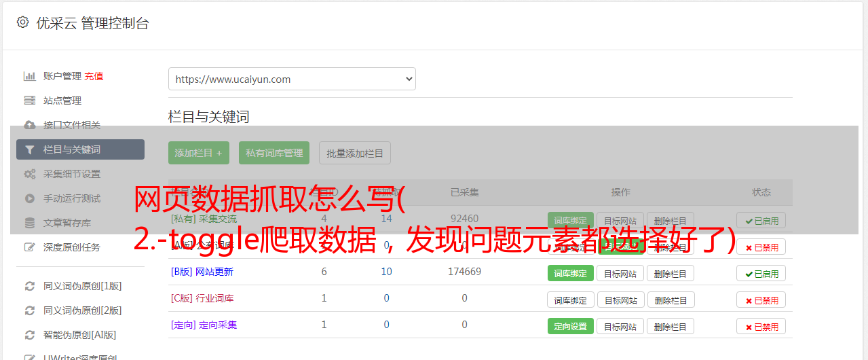This screenshot has height=360, width=868.
Task: Click the server icon for 站点管理
Action: click(29, 101)
